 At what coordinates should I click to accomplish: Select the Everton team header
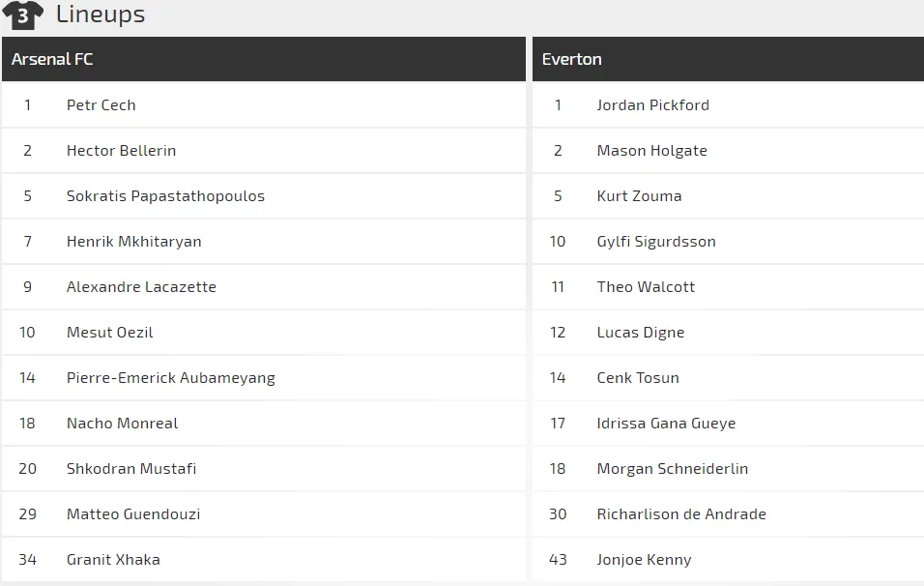pyautogui.click(x=571, y=59)
